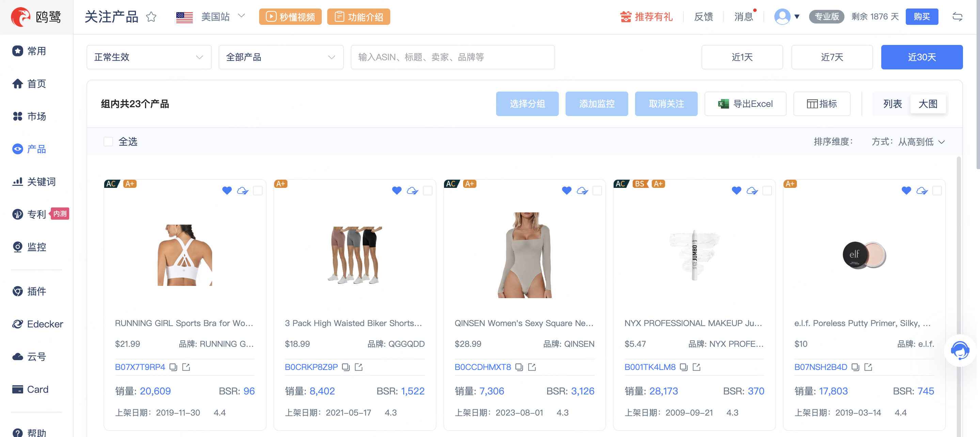Select checkbox on RUNNING GIRL Sports Bra card

pyautogui.click(x=257, y=190)
